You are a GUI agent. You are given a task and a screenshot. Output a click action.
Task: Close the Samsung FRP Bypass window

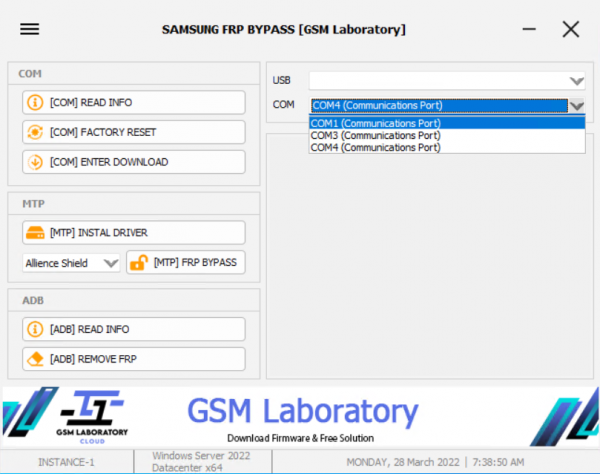(571, 29)
